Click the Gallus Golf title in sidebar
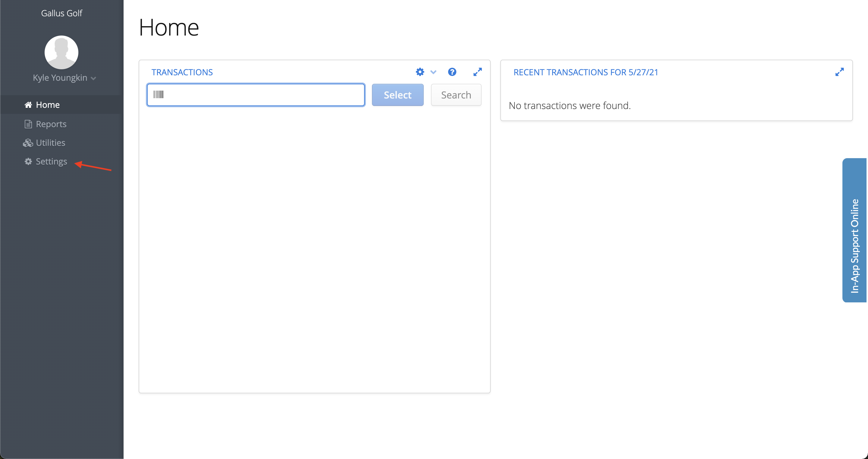Viewport: 868px width, 459px height. pos(62,13)
